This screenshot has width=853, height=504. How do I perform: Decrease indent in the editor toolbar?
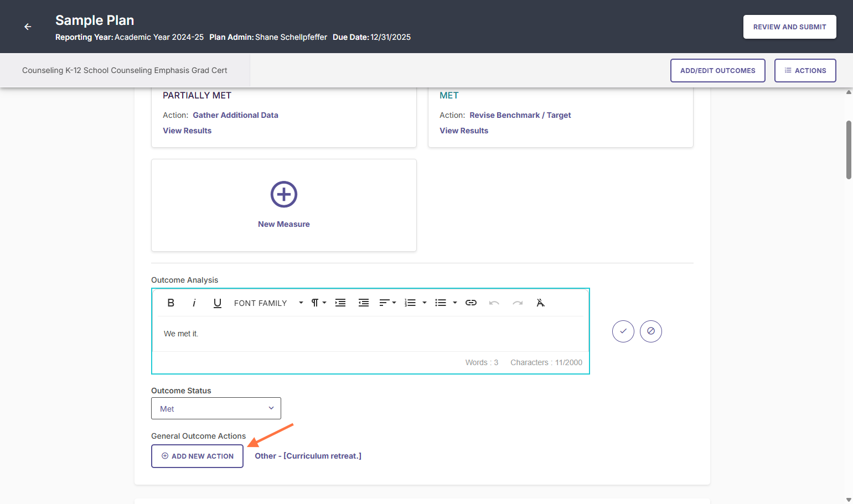pyautogui.click(x=364, y=303)
